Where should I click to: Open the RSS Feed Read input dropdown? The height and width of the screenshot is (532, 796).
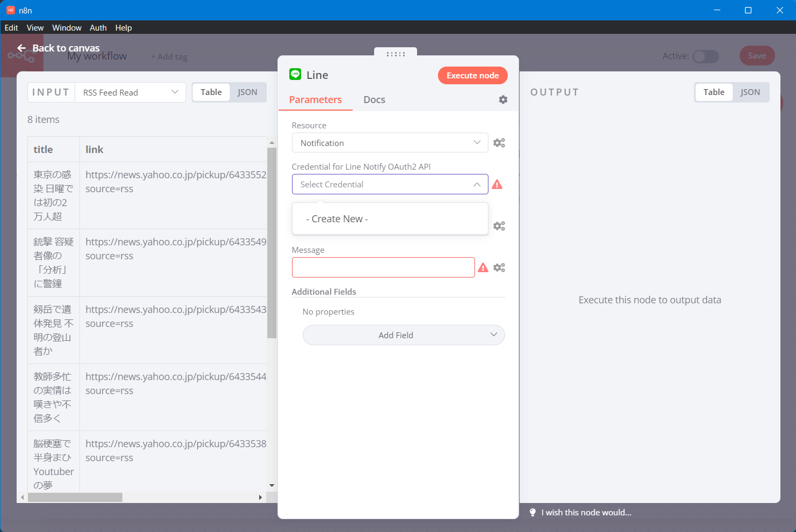[130, 92]
